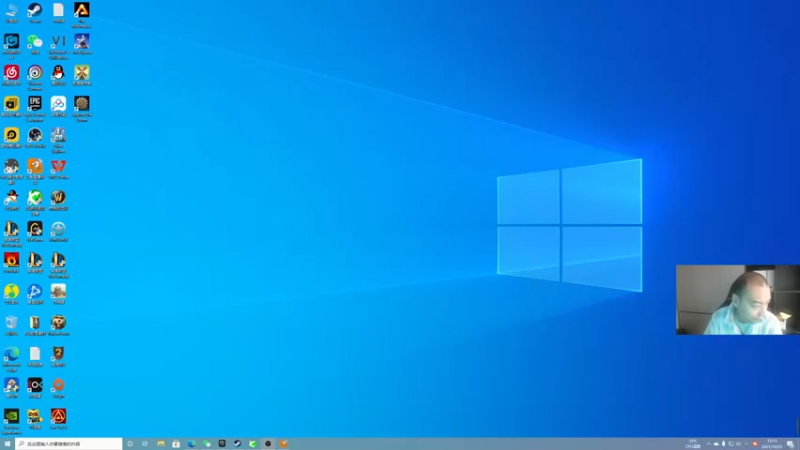Open Cortana circle on the taskbar
Viewport: 800px width, 450px height.
click(130, 444)
